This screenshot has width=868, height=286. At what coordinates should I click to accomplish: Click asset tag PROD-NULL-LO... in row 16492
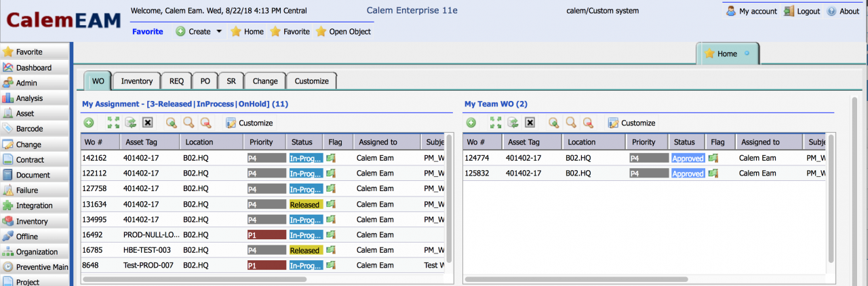click(x=151, y=234)
